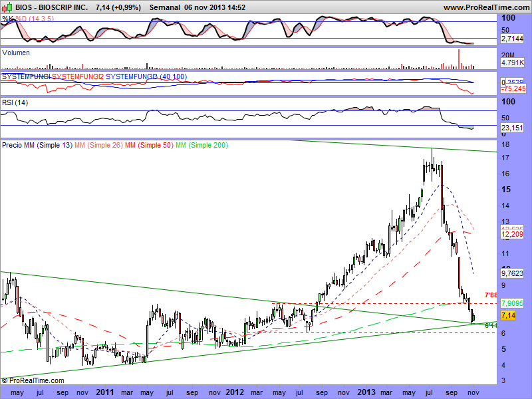
Task: Select the 2,7144 stochastic value tag
Action: pyautogui.click(x=512, y=39)
